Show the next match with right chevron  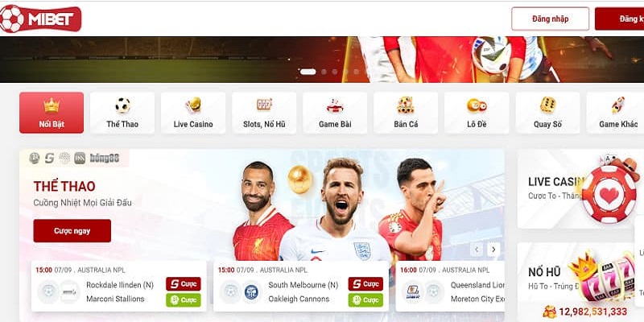click(x=493, y=250)
